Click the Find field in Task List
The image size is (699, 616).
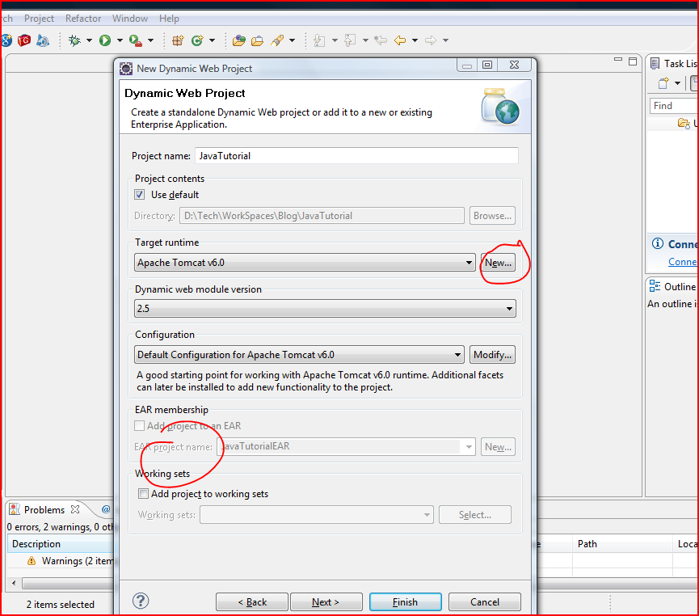[x=673, y=106]
